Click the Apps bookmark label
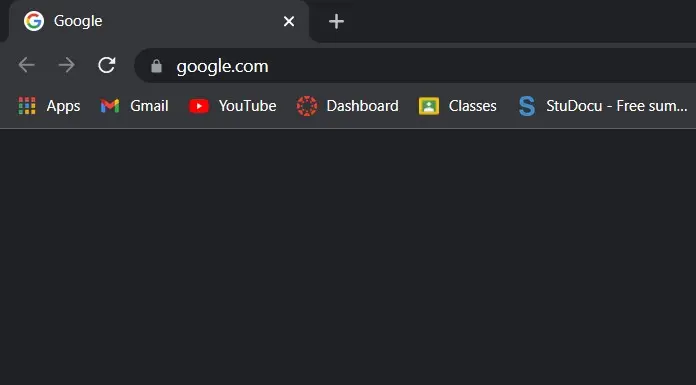The image size is (696, 385). [63, 106]
